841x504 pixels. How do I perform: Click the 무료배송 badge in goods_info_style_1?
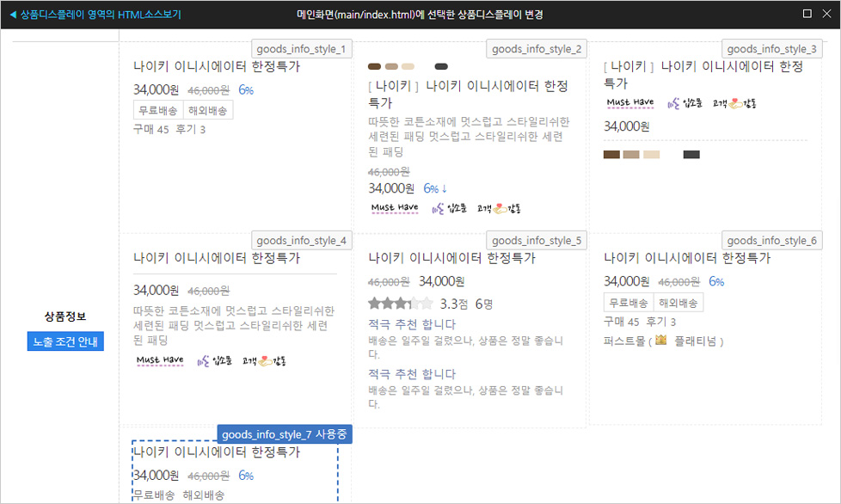coord(158,110)
